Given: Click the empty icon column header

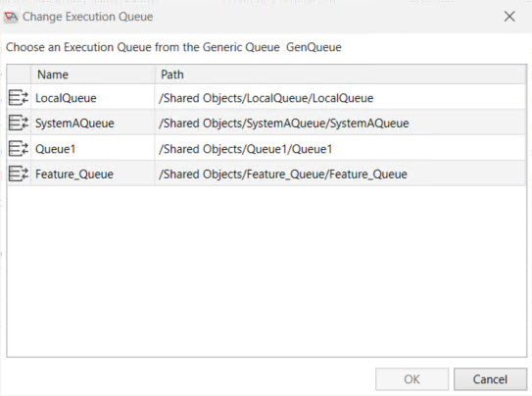Looking at the screenshot, I should click(x=19, y=74).
